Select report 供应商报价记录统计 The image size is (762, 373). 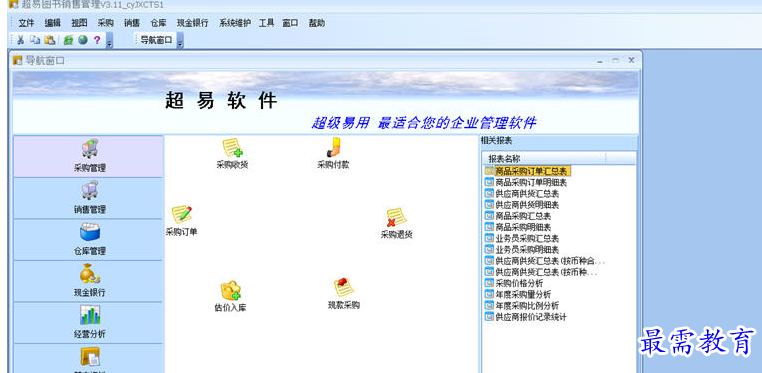pyautogui.click(x=526, y=317)
